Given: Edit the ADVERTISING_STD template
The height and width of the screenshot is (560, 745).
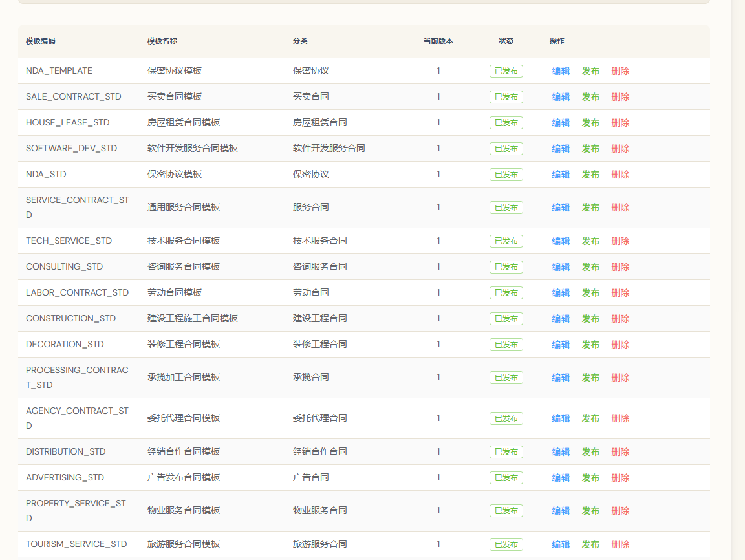Looking at the screenshot, I should pyautogui.click(x=561, y=478).
